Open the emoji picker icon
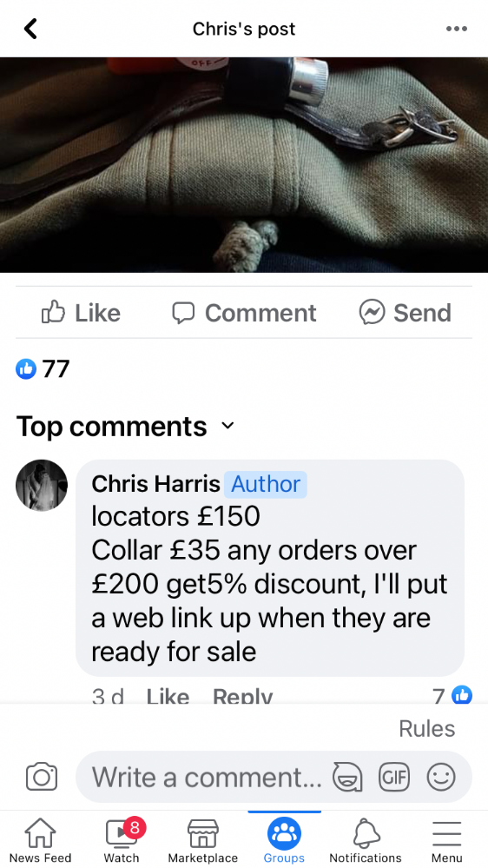Image resolution: width=488 pixels, height=868 pixels. click(x=441, y=777)
